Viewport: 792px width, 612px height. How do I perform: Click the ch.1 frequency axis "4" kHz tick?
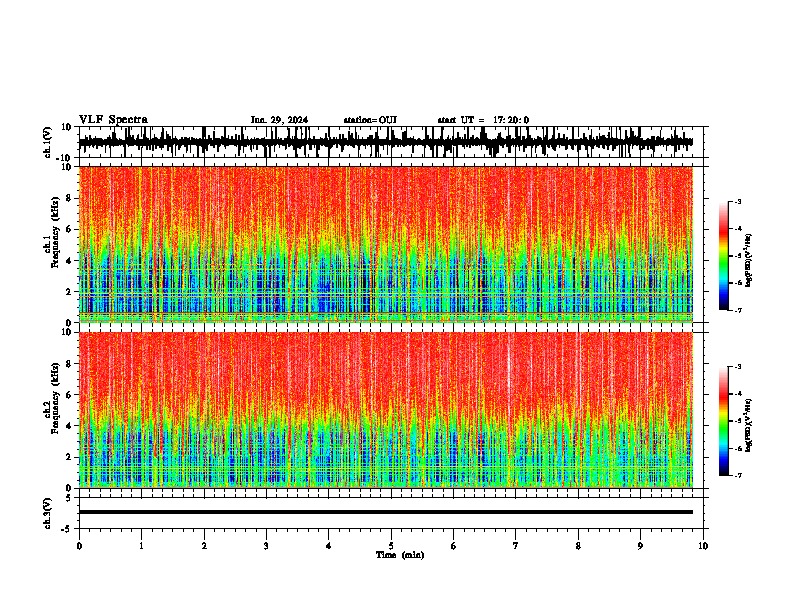[69, 261]
